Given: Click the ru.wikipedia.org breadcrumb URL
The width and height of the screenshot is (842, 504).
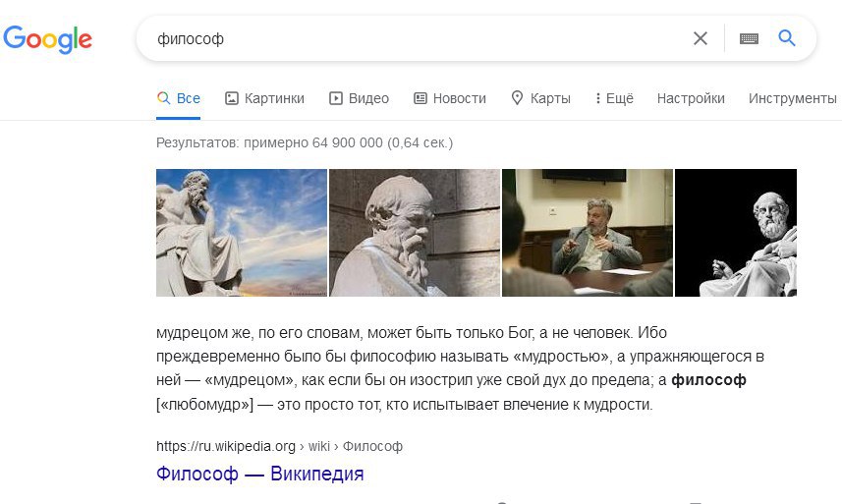Looking at the screenshot, I should (279, 446).
